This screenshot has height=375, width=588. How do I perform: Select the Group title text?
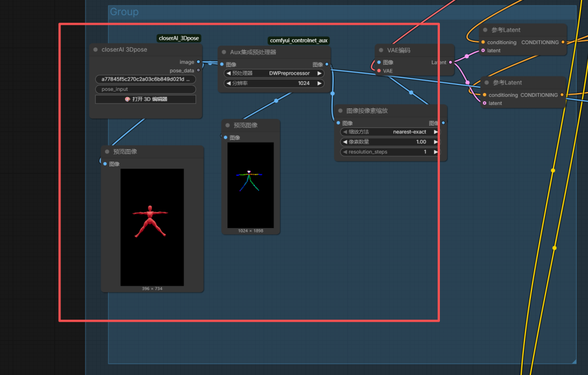(x=124, y=12)
